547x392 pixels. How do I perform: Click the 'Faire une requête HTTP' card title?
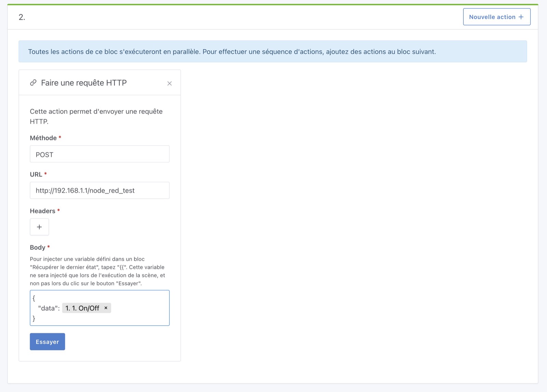(x=83, y=83)
